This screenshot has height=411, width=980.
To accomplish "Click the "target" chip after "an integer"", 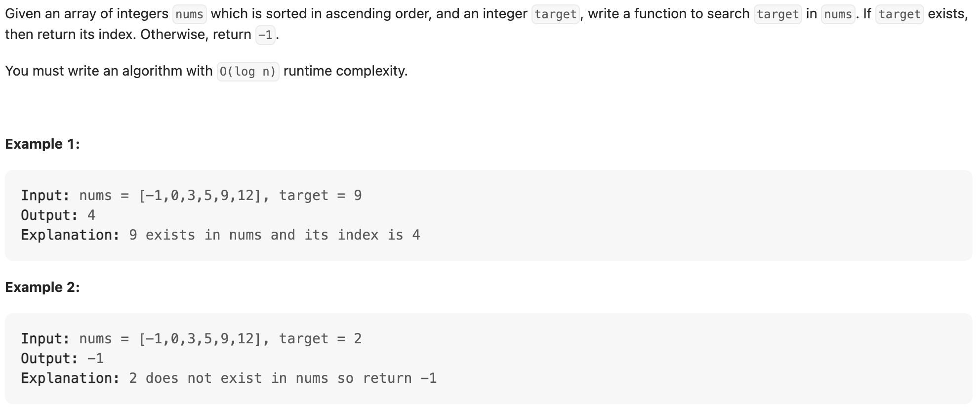I will point(556,14).
